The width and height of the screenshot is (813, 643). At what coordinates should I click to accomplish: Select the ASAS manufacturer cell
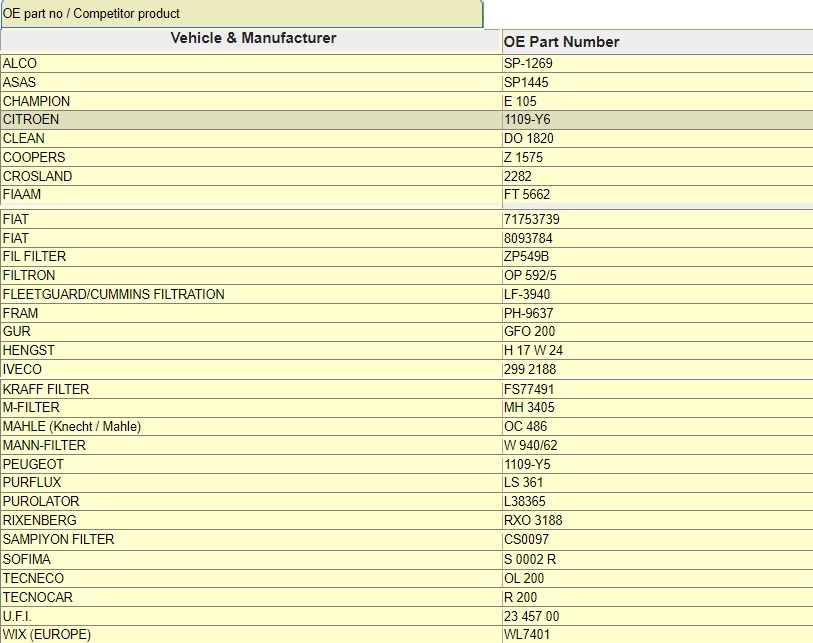pyautogui.click(x=251, y=82)
